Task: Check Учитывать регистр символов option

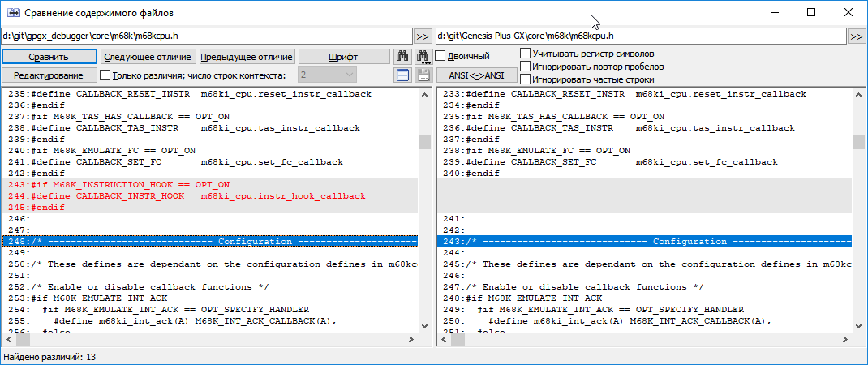Action: pos(525,54)
